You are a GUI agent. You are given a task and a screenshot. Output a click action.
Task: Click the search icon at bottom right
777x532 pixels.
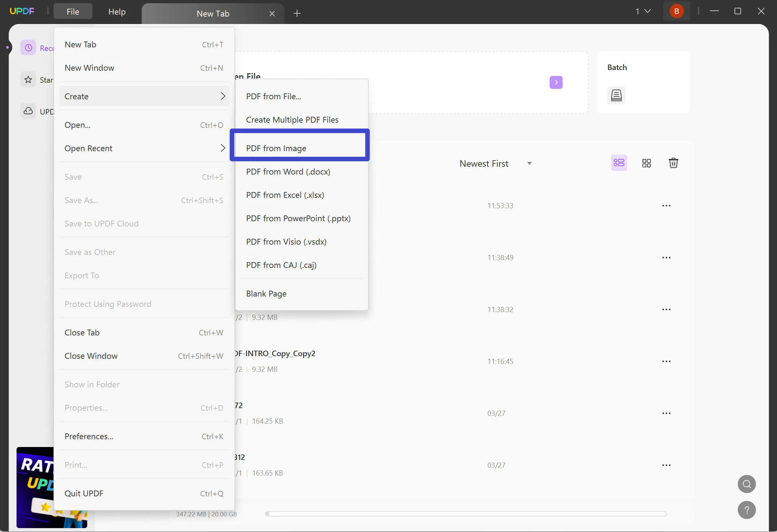pyautogui.click(x=746, y=484)
